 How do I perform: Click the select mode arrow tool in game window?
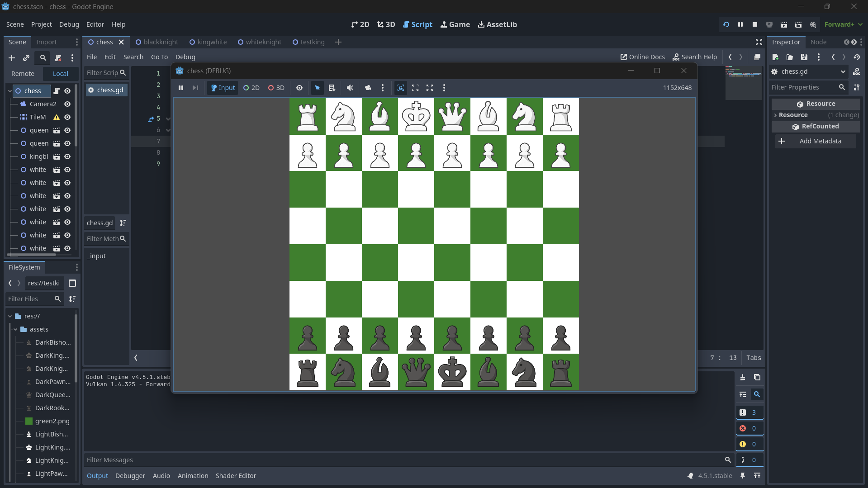tap(318, 88)
